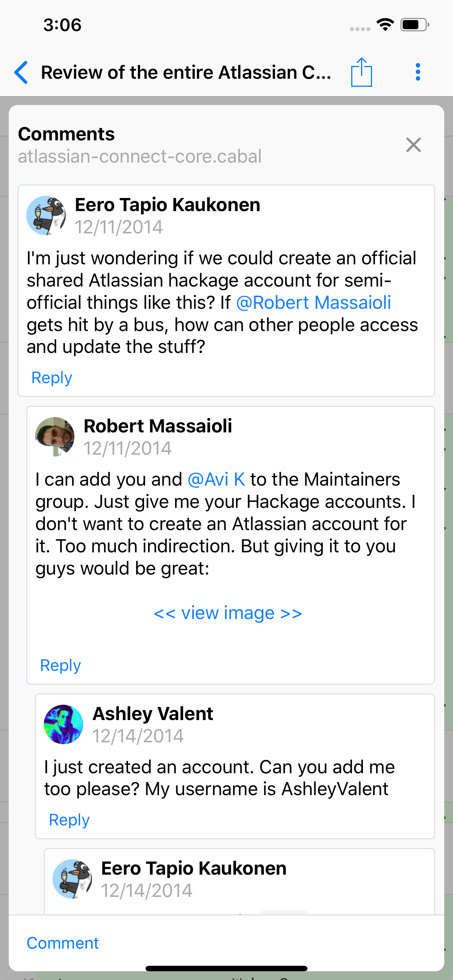
Task: Close the Comments panel with the X
Action: (413, 145)
